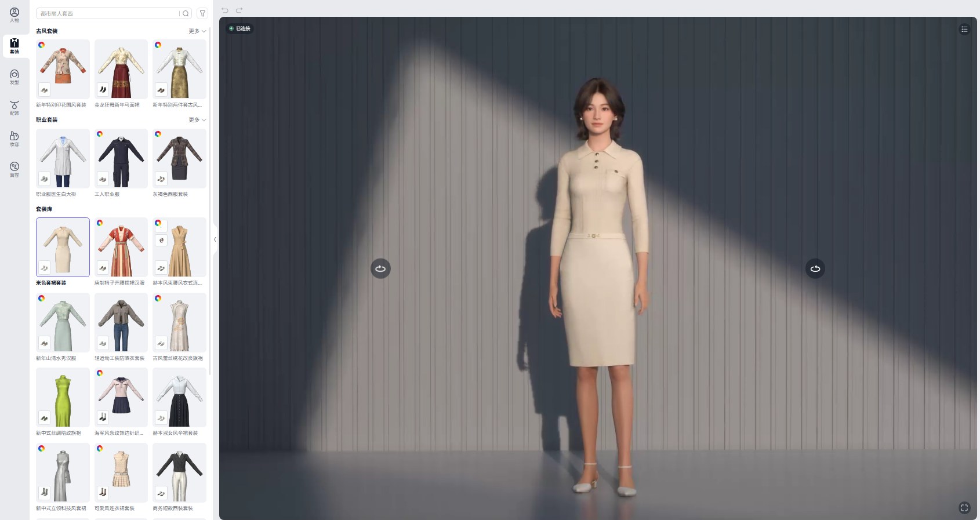Toggle the fullscreen icon in the viewport
Screen dimensions: 980x520
964,508
